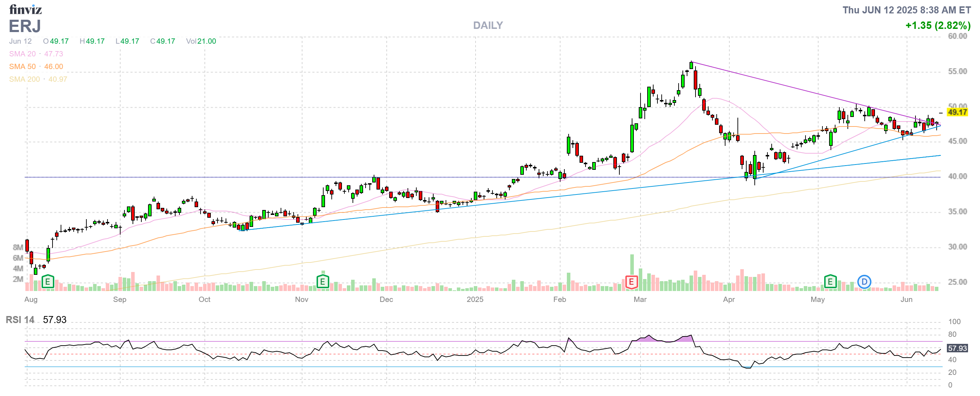
Task: Click the SMA 200 legend label
Action: click(24, 79)
